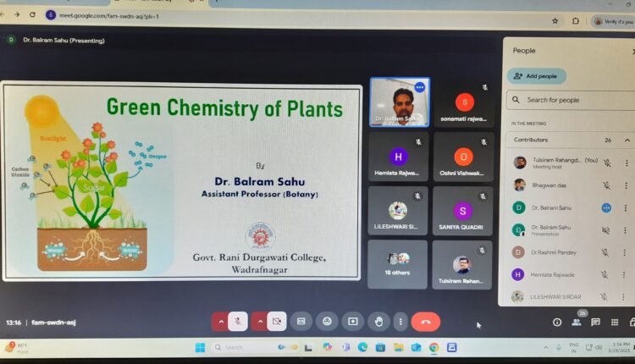
Task: Expand video settings arrow beside camera
Action: click(x=258, y=322)
